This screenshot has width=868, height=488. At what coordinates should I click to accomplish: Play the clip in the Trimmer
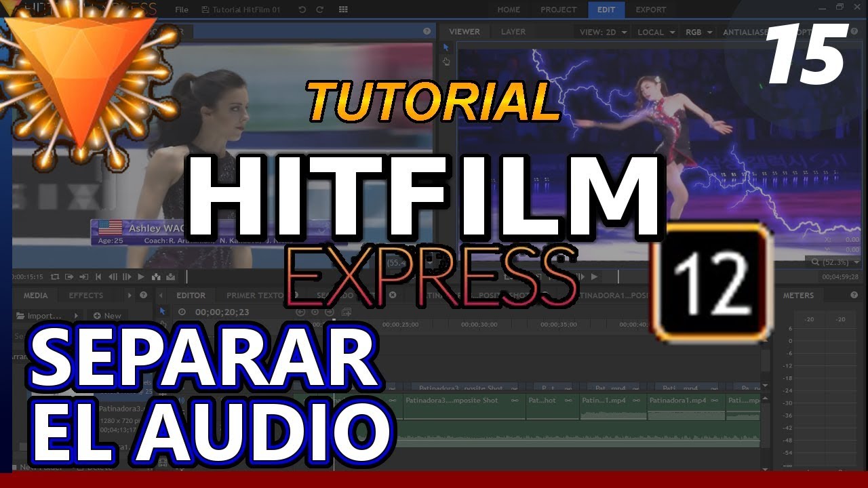pyautogui.click(x=141, y=277)
